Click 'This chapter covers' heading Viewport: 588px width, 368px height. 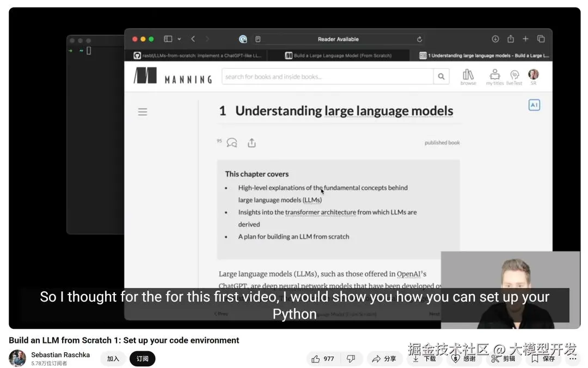point(257,174)
